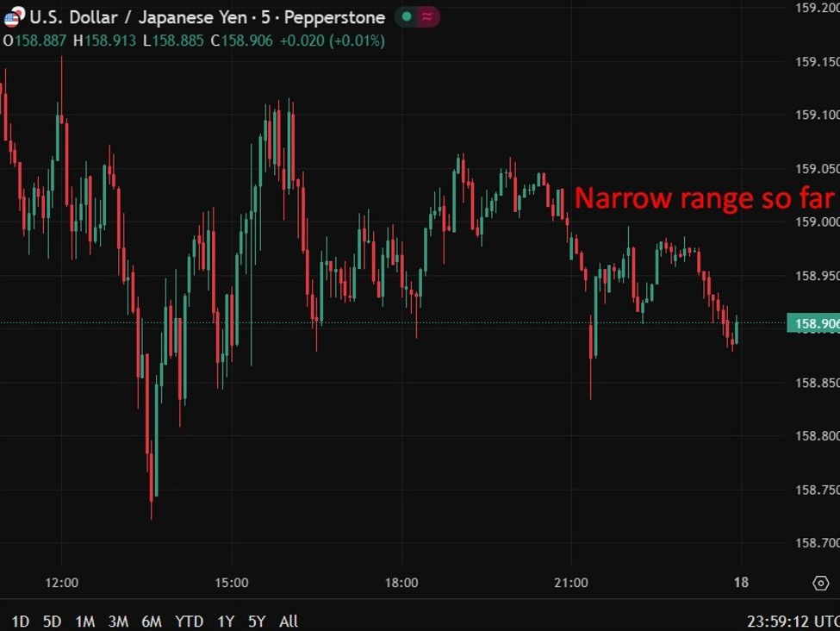
Task: Select the 5D time range
Action: click(x=53, y=621)
